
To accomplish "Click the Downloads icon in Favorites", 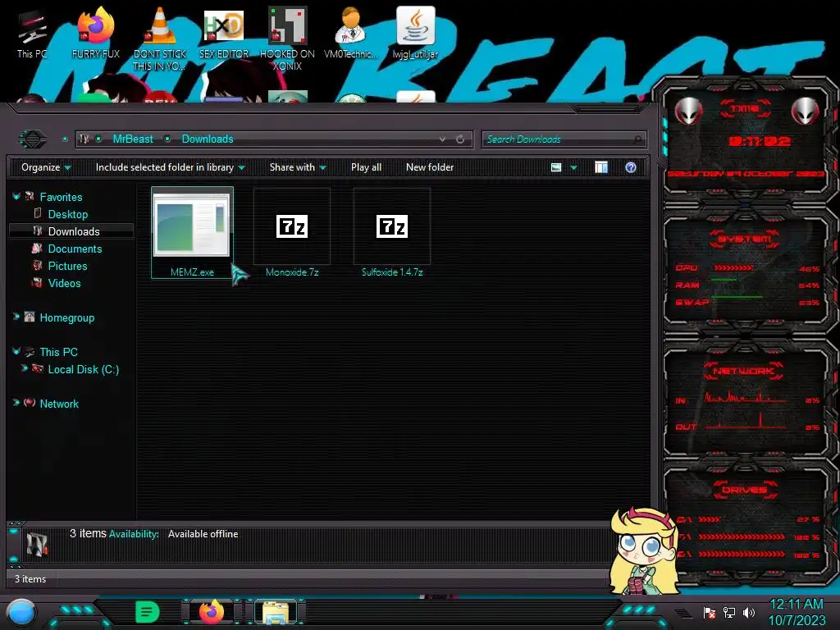I will (38, 231).
